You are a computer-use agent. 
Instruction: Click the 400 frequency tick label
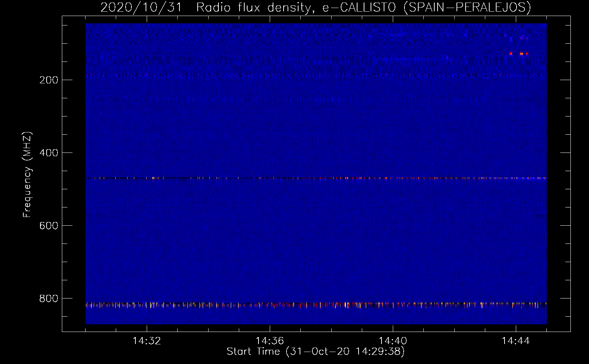click(49, 153)
